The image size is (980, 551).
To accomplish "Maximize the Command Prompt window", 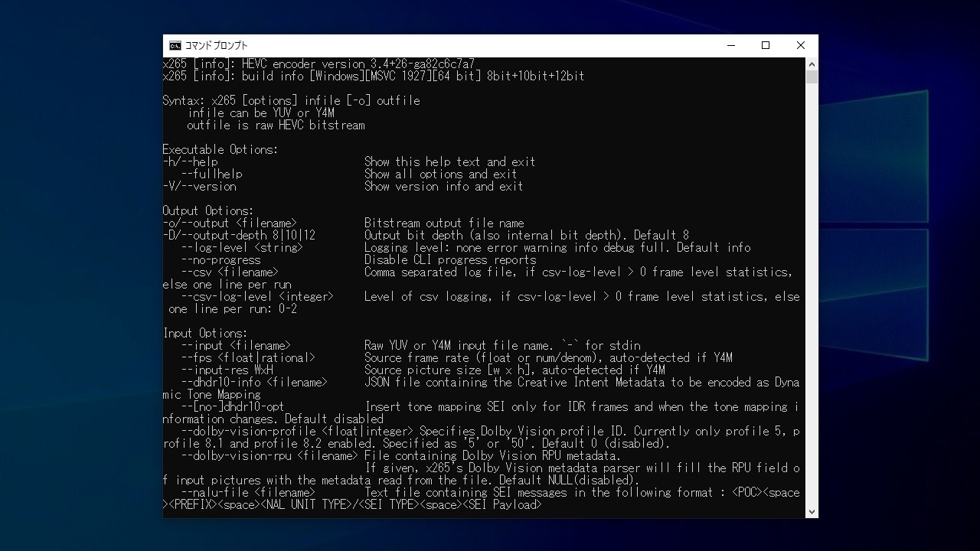I will [766, 45].
